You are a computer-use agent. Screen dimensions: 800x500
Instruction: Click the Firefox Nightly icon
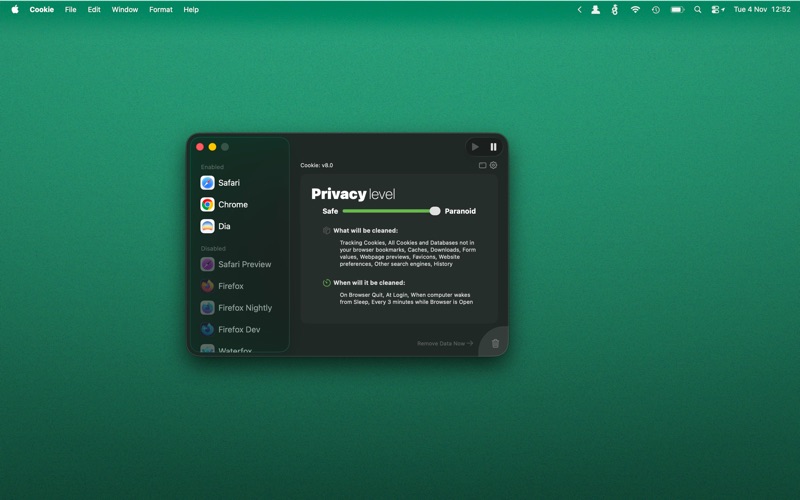[207, 308]
